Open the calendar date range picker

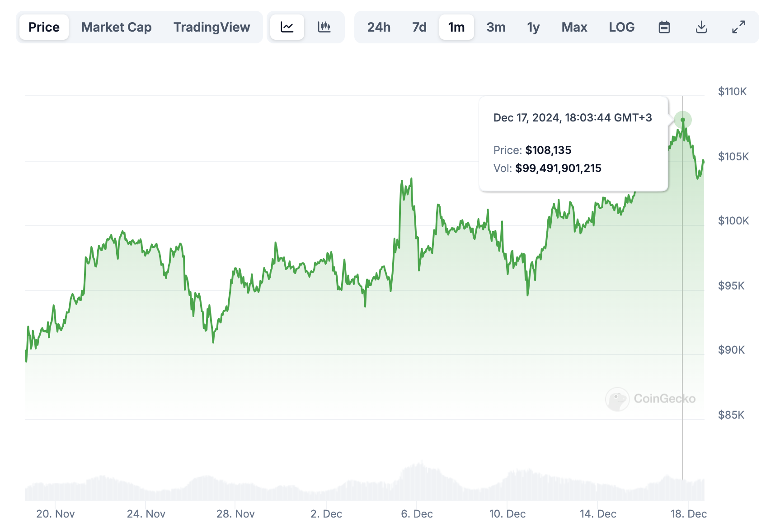pos(664,27)
